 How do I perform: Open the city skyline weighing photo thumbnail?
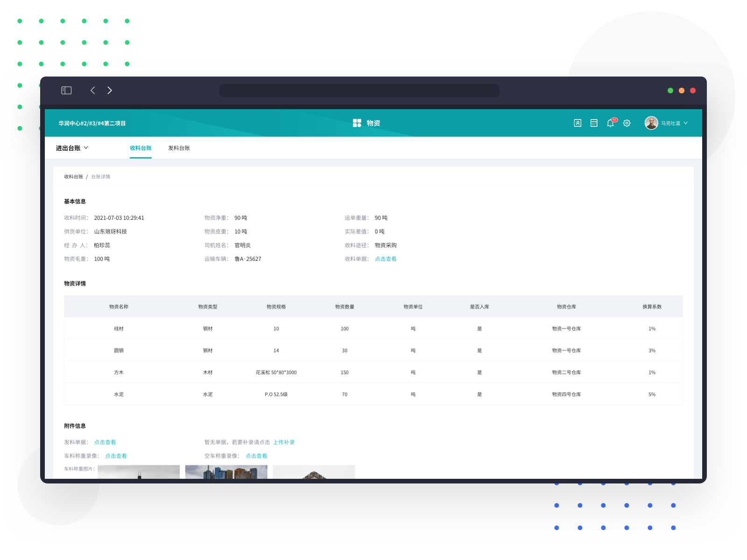pyautogui.click(x=226, y=472)
